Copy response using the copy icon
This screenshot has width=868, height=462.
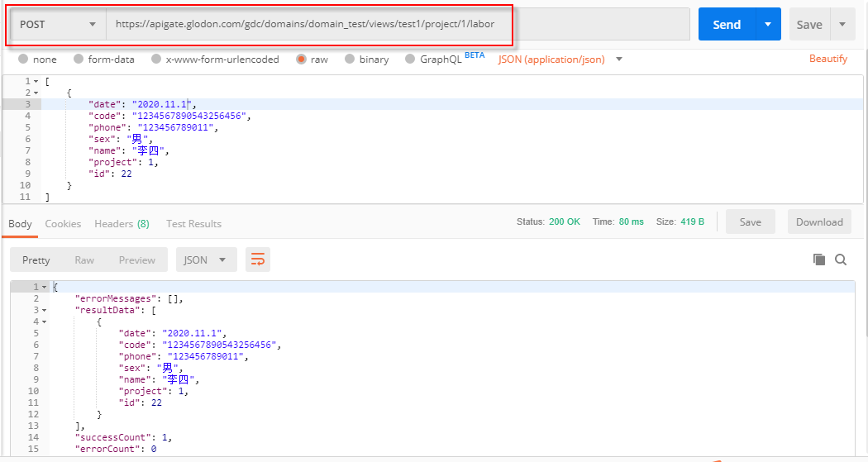pos(819,260)
